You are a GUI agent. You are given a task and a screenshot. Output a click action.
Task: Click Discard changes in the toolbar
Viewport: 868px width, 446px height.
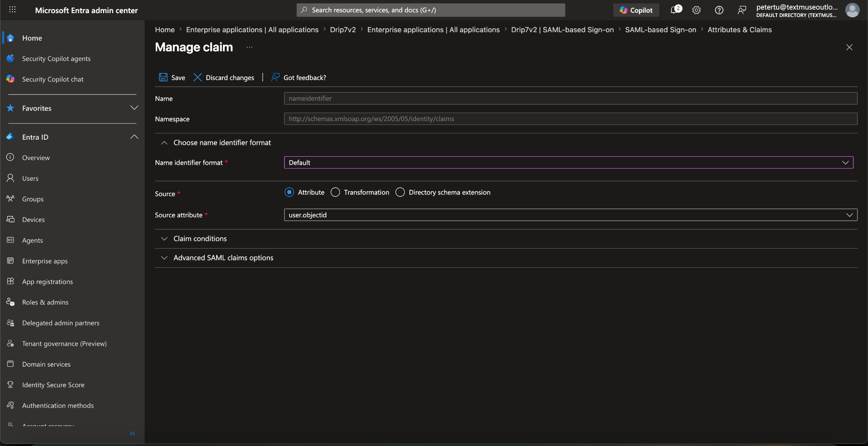[224, 78]
